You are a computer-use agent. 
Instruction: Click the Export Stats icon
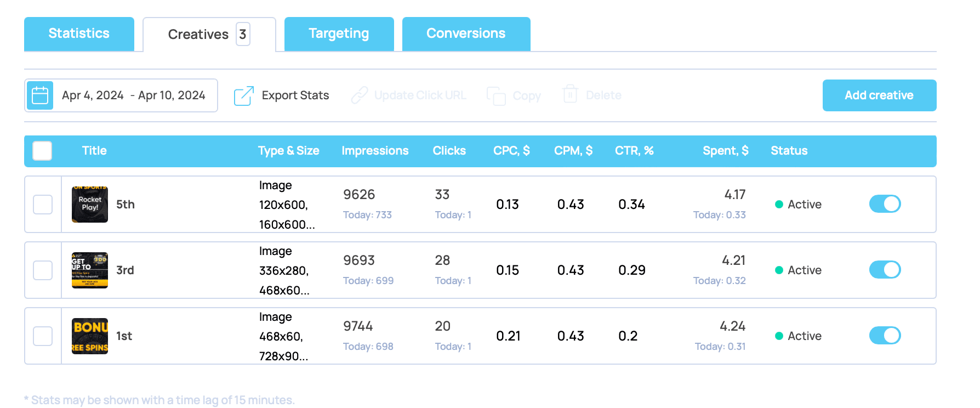tap(244, 95)
